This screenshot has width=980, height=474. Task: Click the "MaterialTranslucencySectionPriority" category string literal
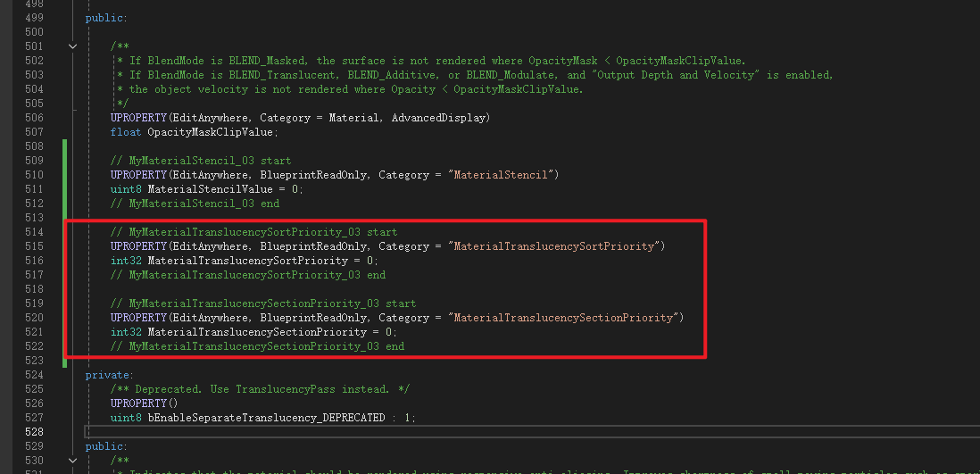click(x=566, y=318)
